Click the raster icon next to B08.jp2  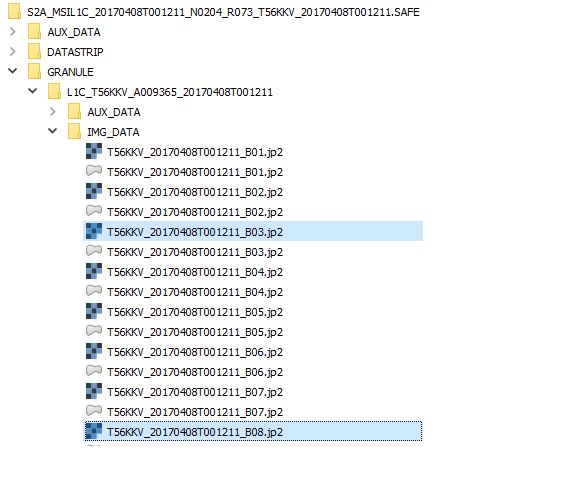(x=94, y=431)
